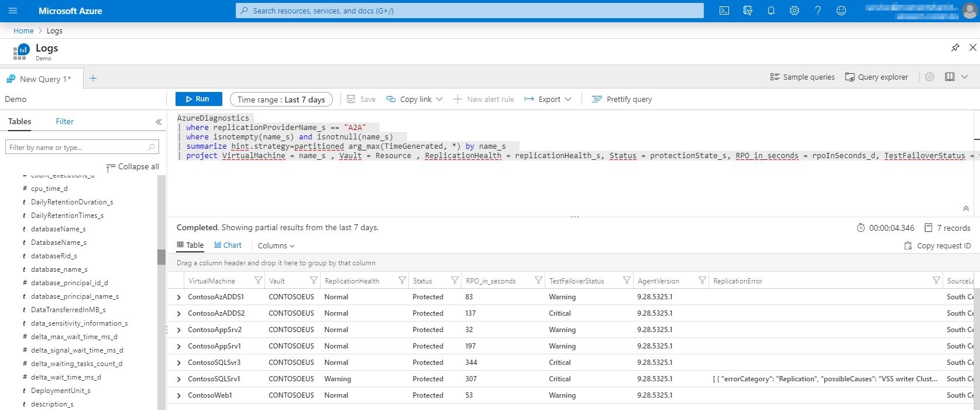This screenshot has width=980, height=410.
Task: Expand the ContosoAppSrv1 row
Action: pos(179,347)
